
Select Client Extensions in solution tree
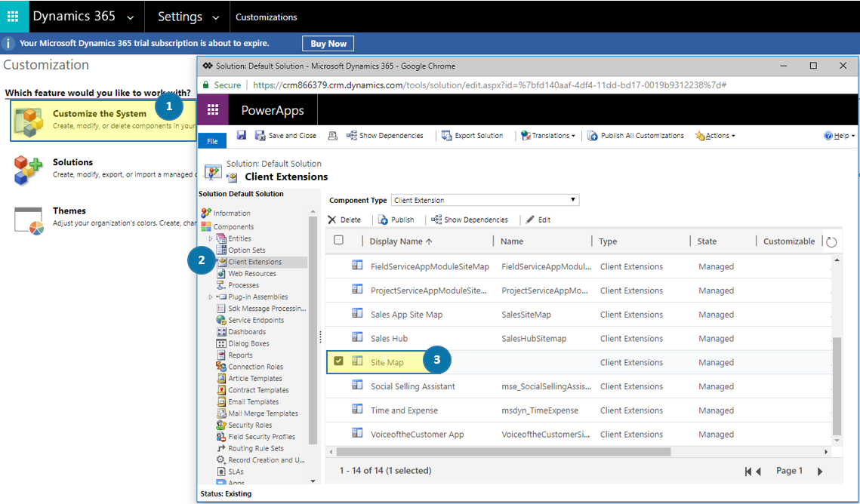pos(254,262)
